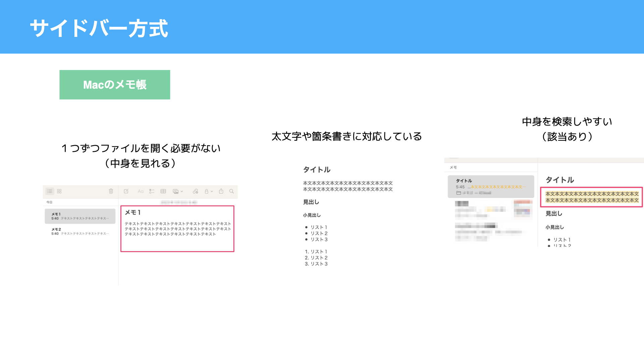Click the 今日 section label
This screenshot has height=362, width=644.
(x=49, y=202)
